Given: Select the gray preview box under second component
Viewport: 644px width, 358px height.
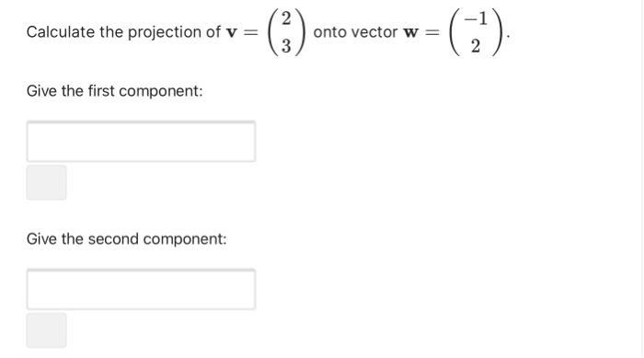Looking at the screenshot, I should (x=46, y=330).
